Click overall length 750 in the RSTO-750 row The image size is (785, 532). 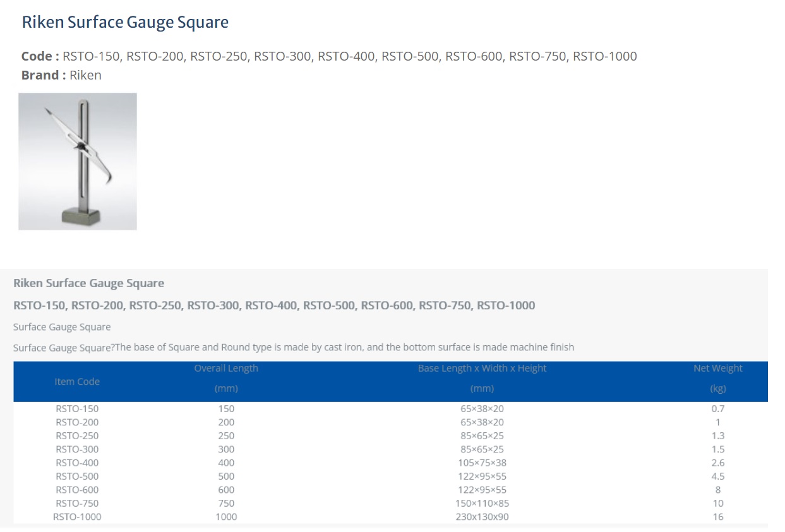[226, 504]
